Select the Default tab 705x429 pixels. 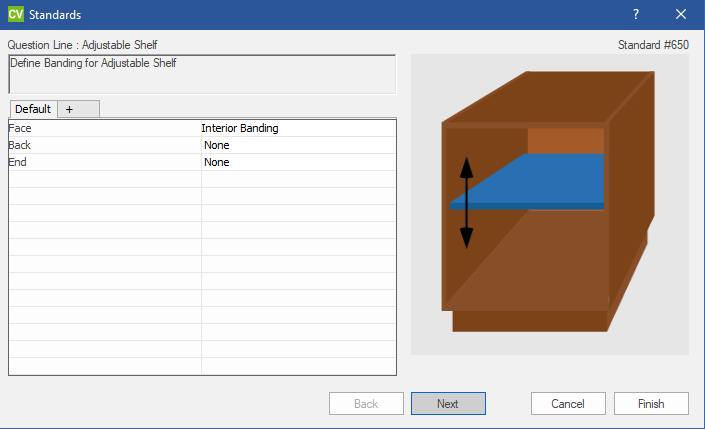[33, 109]
